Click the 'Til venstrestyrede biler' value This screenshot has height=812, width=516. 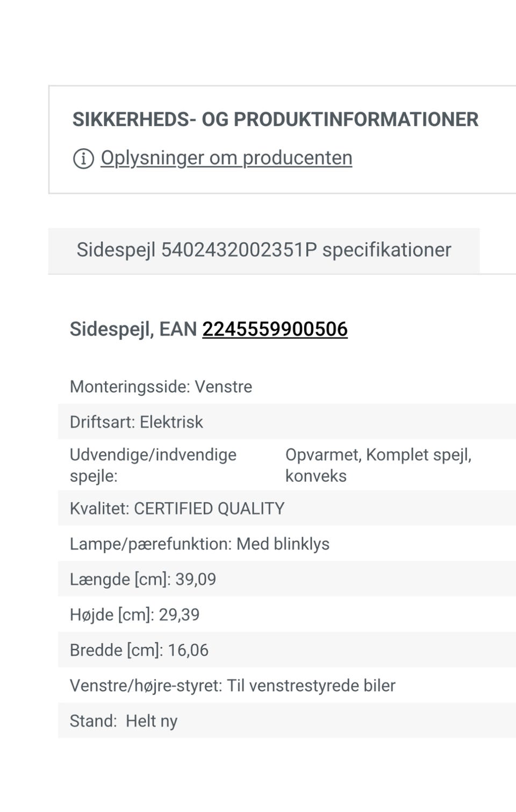point(311,686)
